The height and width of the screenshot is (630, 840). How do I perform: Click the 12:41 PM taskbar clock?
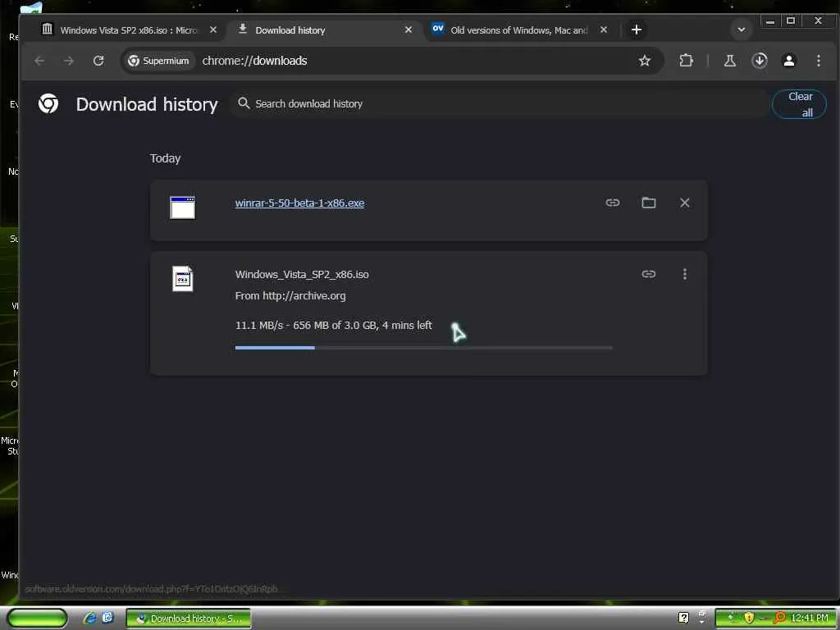pos(810,619)
